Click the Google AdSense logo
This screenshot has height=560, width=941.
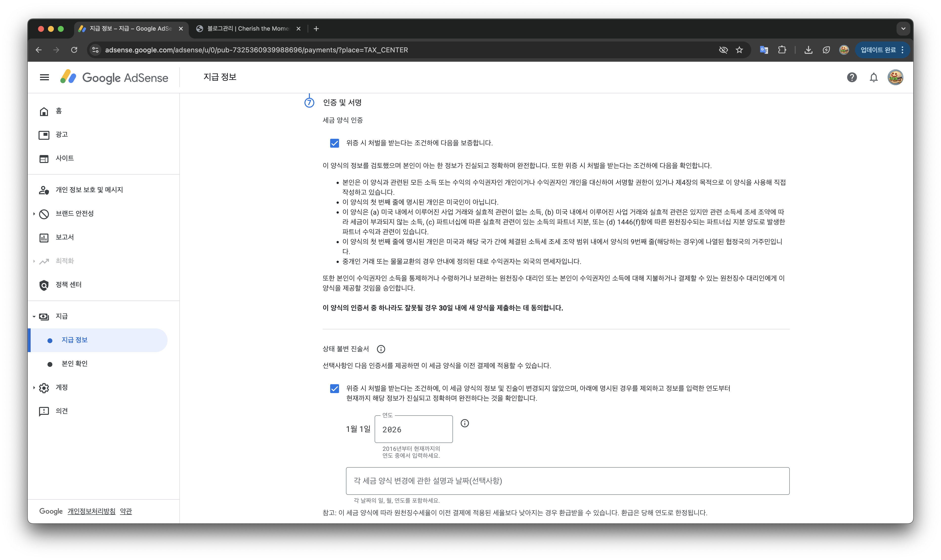pyautogui.click(x=114, y=77)
